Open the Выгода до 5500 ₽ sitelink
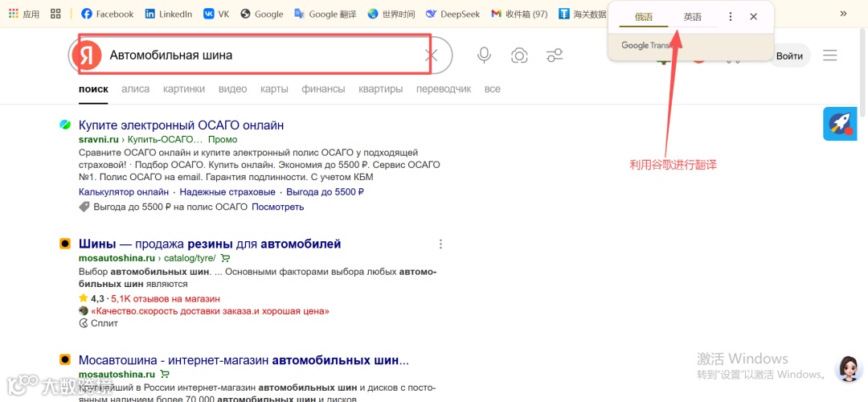 pyautogui.click(x=325, y=192)
